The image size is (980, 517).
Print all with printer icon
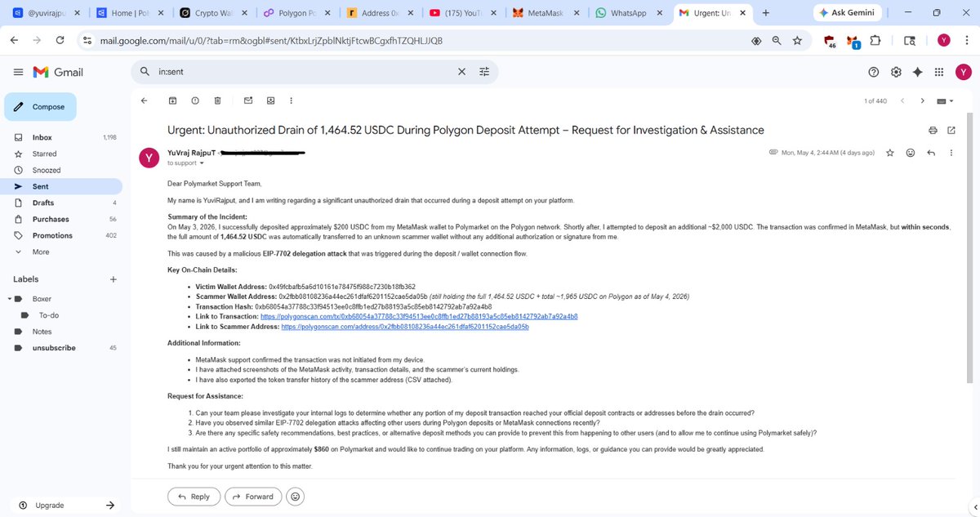pos(933,130)
